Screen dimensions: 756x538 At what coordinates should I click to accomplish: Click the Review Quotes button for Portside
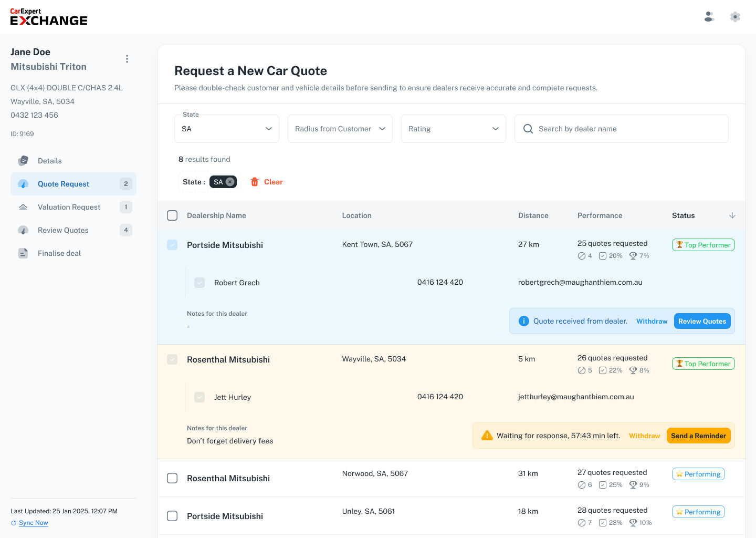702,321
